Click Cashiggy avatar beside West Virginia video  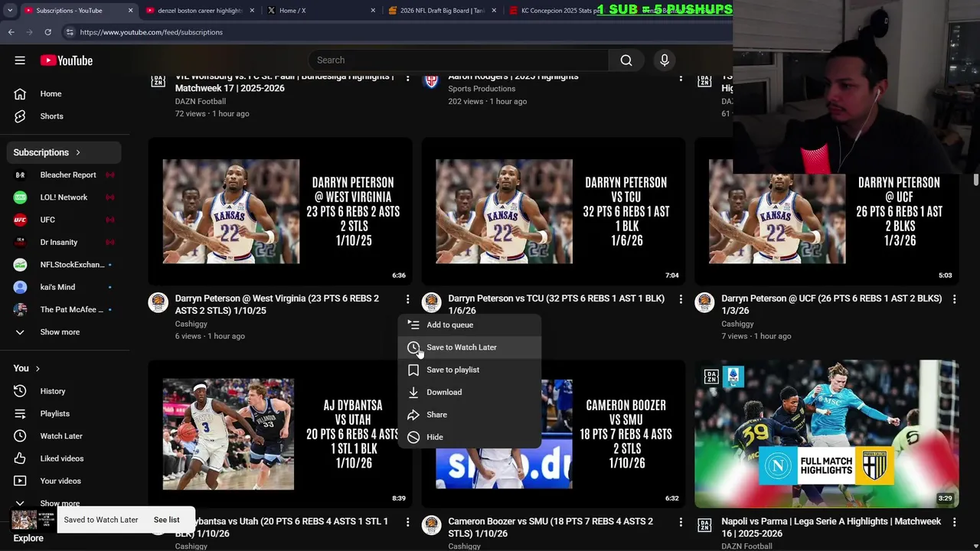click(x=158, y=302)
